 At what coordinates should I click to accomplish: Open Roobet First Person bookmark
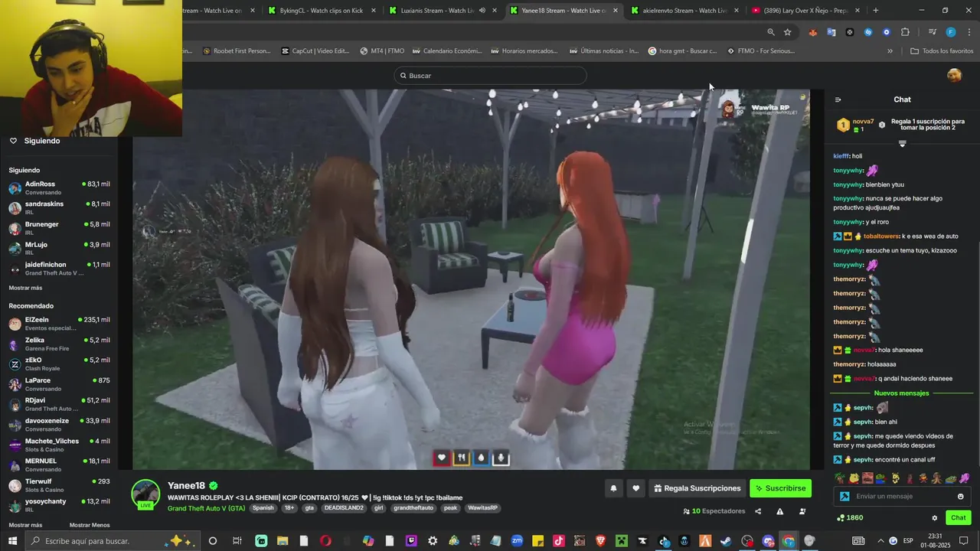pyautogui.click(x=237, y=51)
